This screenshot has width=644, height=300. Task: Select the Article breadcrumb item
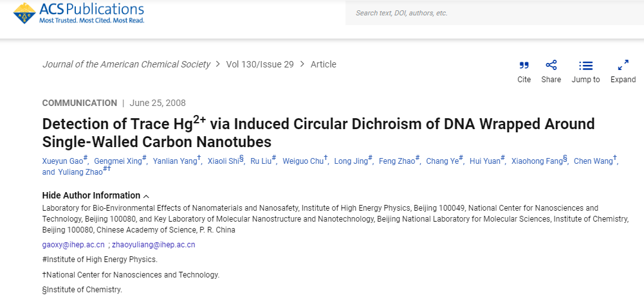[x=323, y=64]
